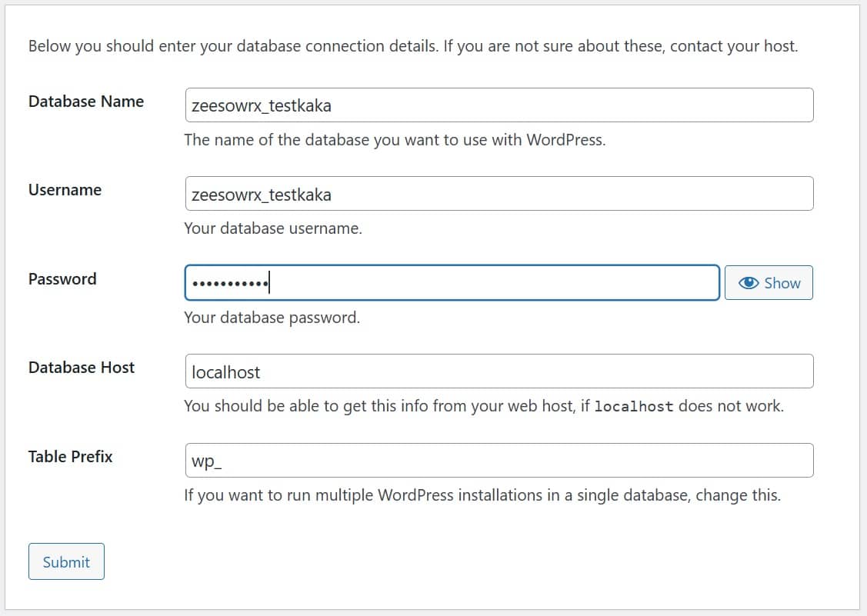Submit the database connection form
Image resolution: width=867 pixels, height=616 pixels.
pos(66,561)
